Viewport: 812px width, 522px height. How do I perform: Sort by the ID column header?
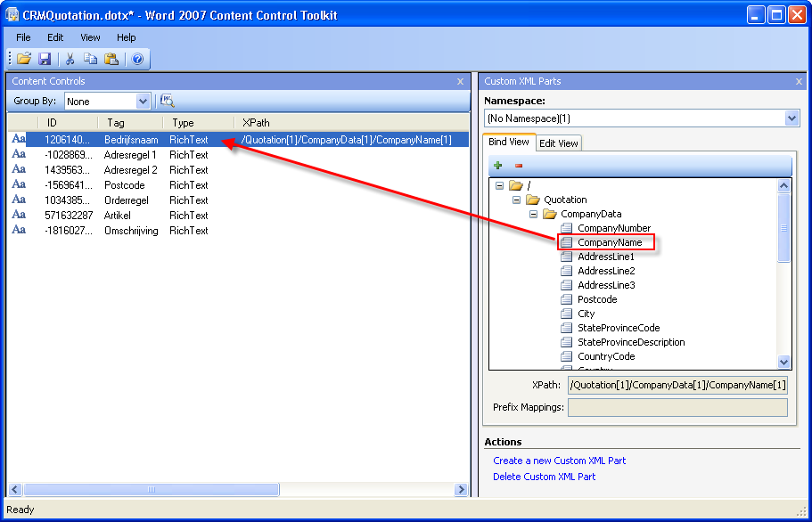tap(69, 123)
